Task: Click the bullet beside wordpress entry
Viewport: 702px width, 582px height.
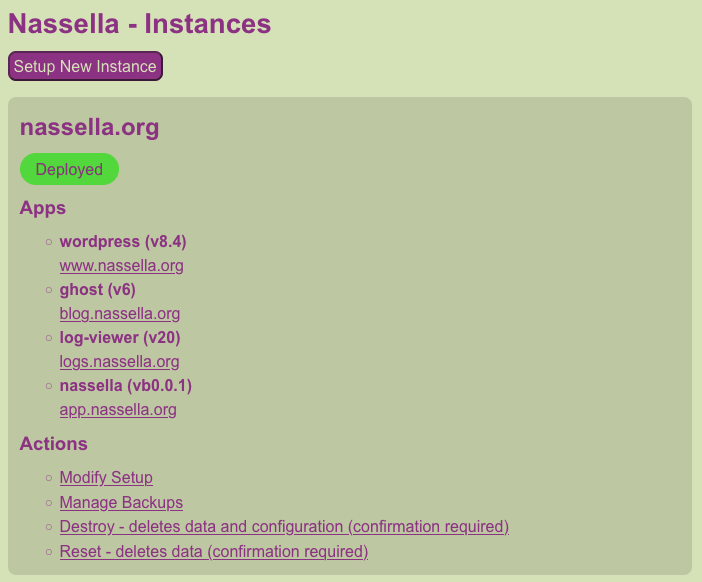Action: [x=49, y=242]
